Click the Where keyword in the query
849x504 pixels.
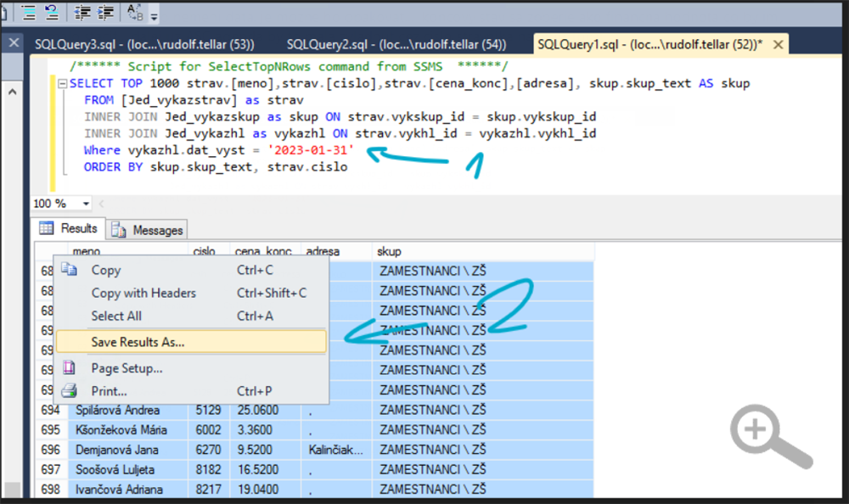click(103, 150)
